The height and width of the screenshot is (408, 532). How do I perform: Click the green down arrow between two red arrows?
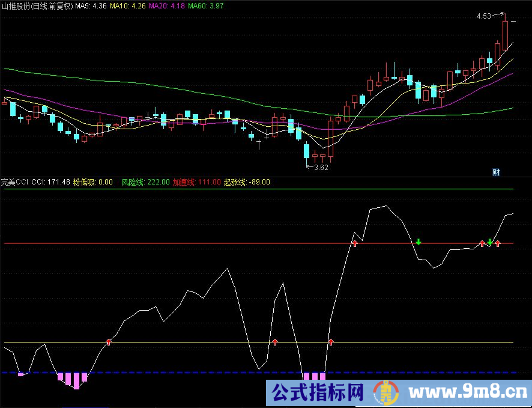coord(490,242)
